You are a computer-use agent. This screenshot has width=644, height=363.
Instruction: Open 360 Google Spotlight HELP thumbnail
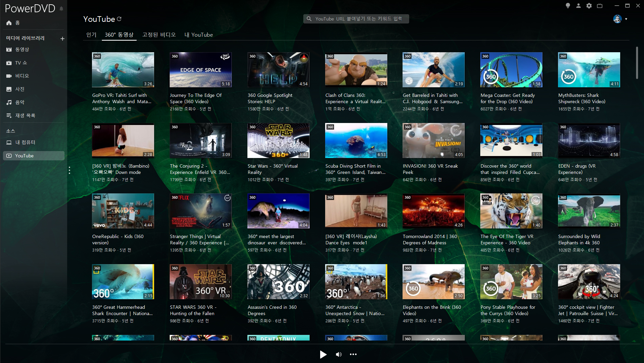tap(279, 70)
